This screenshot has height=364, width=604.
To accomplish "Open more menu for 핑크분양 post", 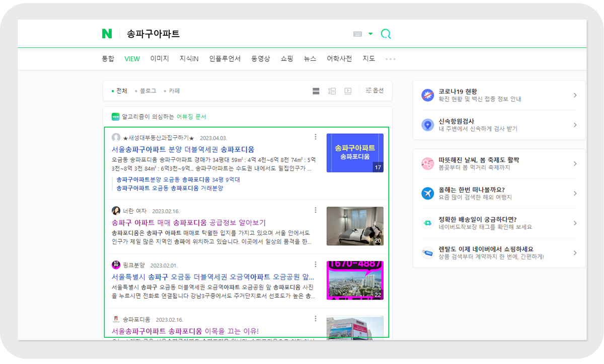I will coord(316,264).
